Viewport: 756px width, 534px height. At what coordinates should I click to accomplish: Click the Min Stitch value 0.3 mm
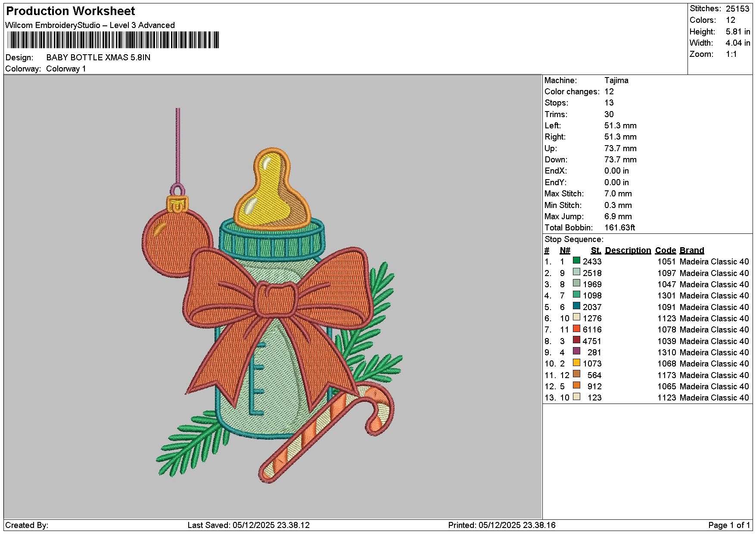point(618,205)
